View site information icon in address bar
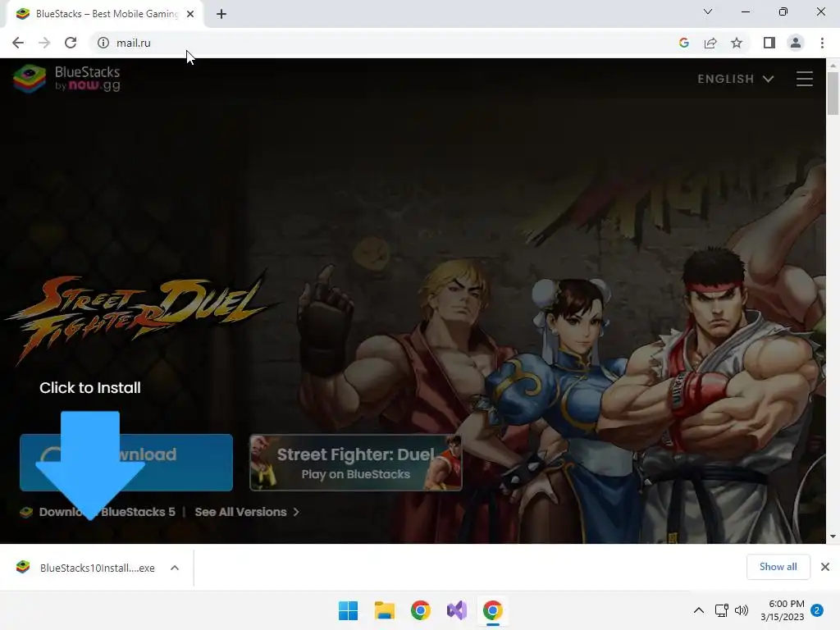Viewport: 840px width, 630px height. pyautogui.click(x=103, y=43)
